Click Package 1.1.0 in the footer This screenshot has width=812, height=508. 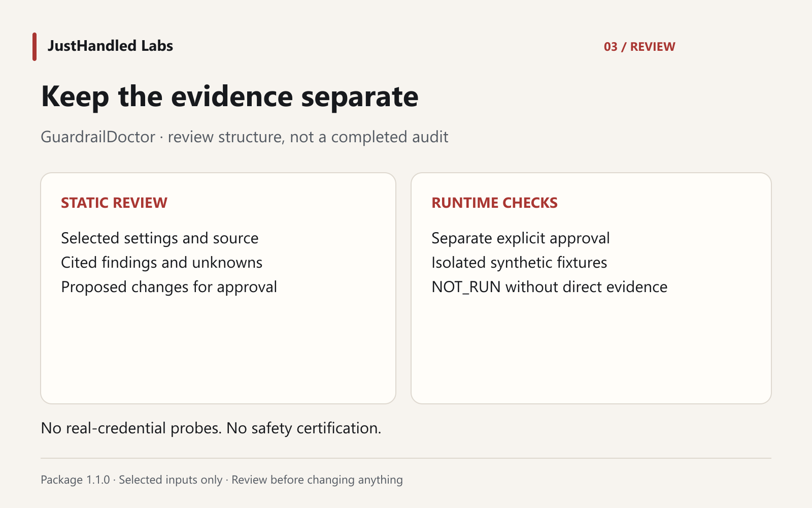[75, 480]
